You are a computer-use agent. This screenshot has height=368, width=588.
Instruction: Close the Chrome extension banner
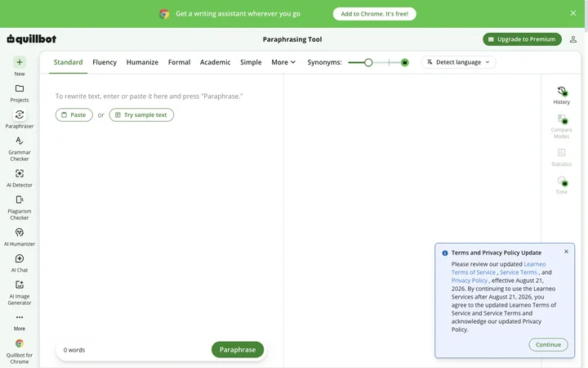(x=573, y=13)
